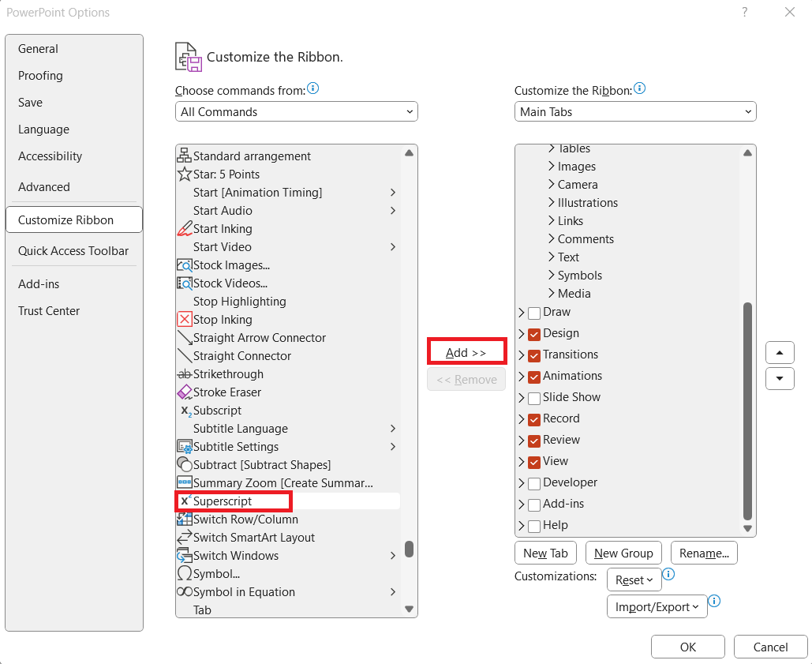Select the Strikethrough icon
This screenshot has width=812, height=664.
(x=185, y=374)
